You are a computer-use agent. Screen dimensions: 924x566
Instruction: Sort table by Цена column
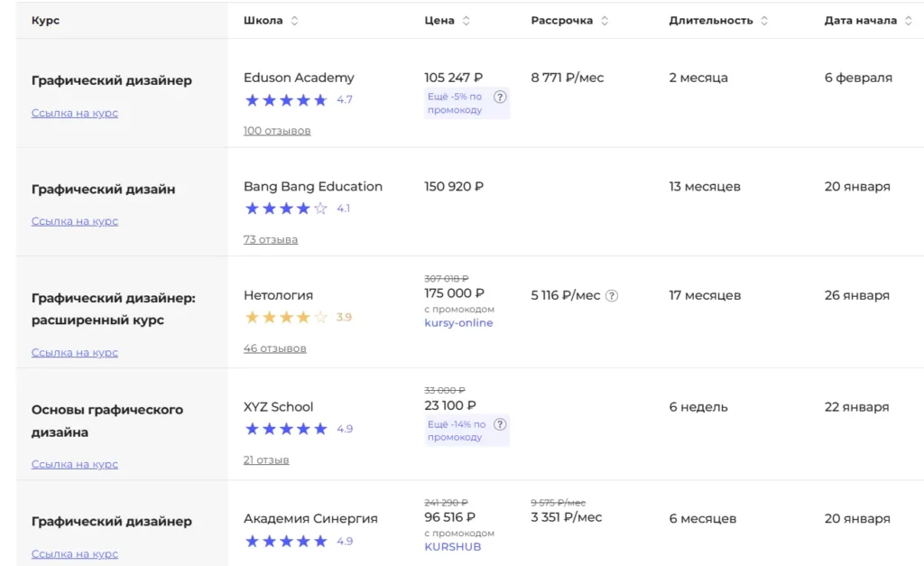click(466, 21)
